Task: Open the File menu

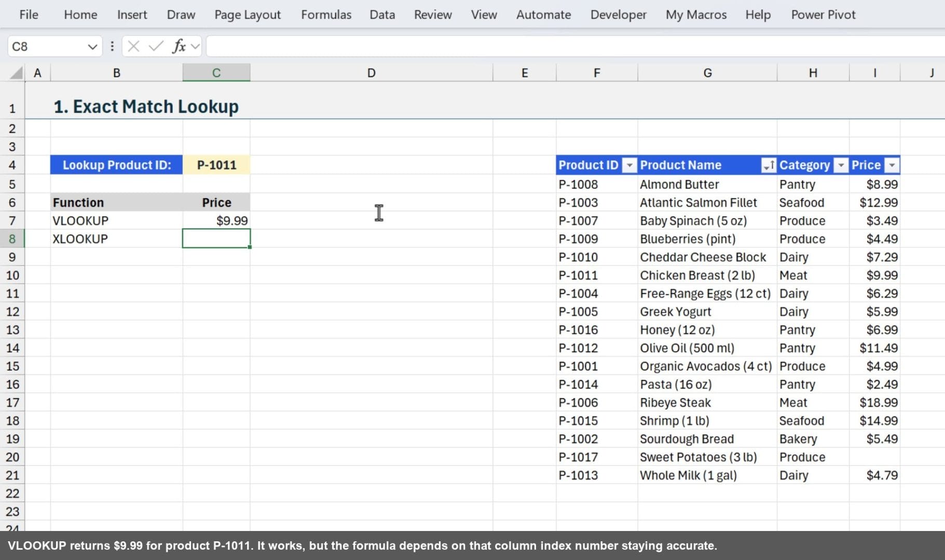Action: (x=29, y=15)
